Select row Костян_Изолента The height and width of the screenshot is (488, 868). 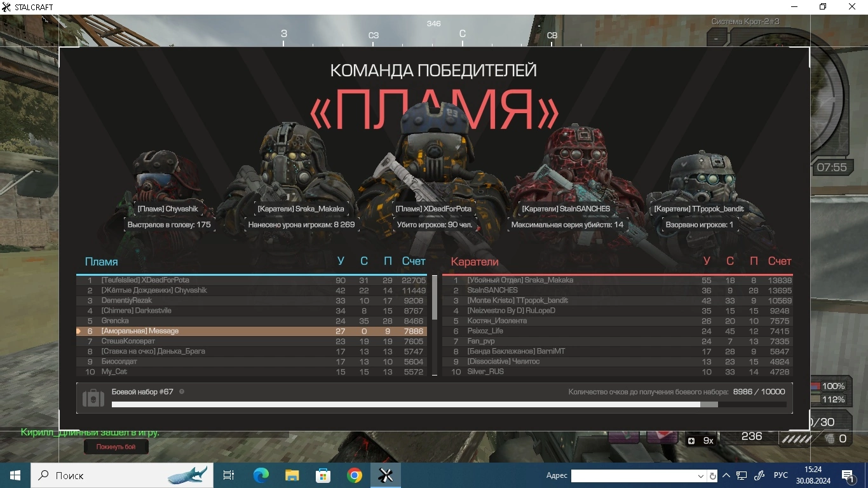618,321
